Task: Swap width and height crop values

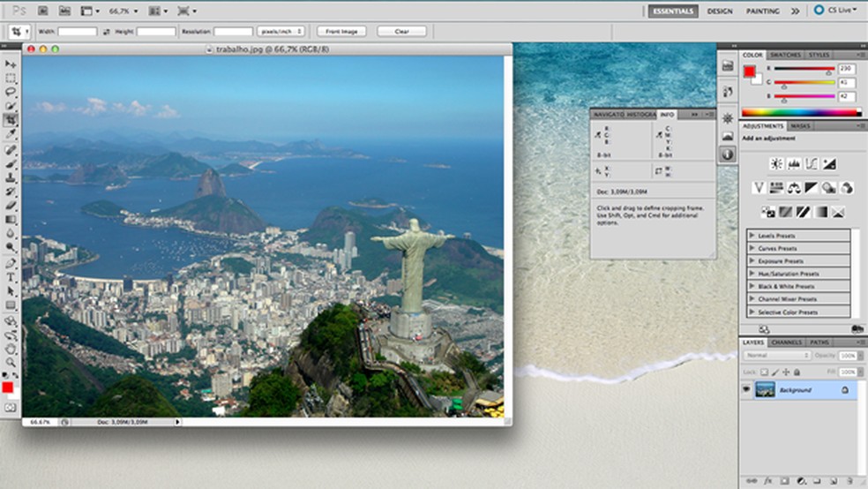Action: pyautogui.click(x=106, y=32)
